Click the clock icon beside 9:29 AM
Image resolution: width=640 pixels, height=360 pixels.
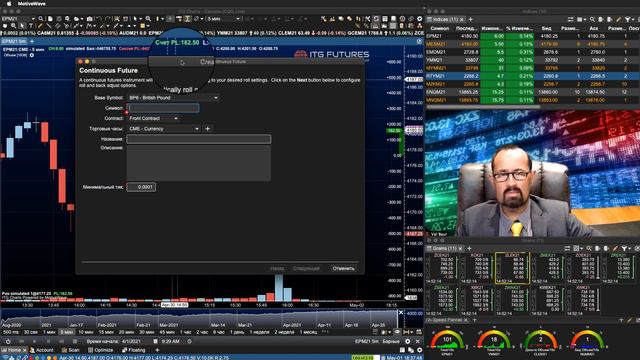(189, 341)
